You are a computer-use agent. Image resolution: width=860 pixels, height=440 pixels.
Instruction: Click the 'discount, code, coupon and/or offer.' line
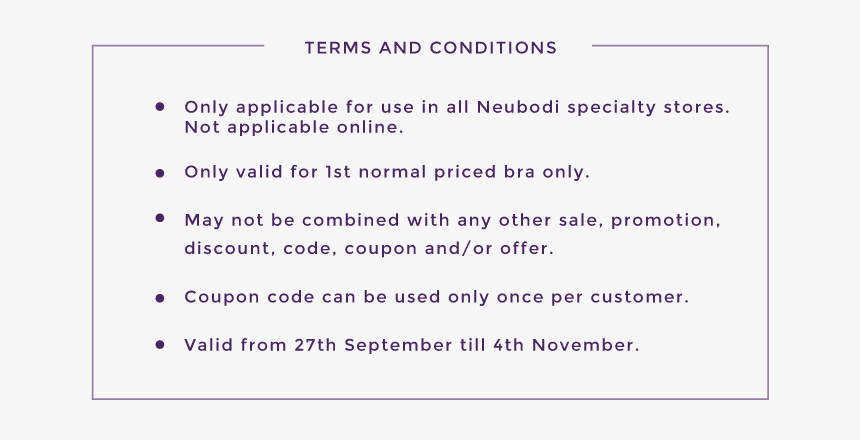369,249
